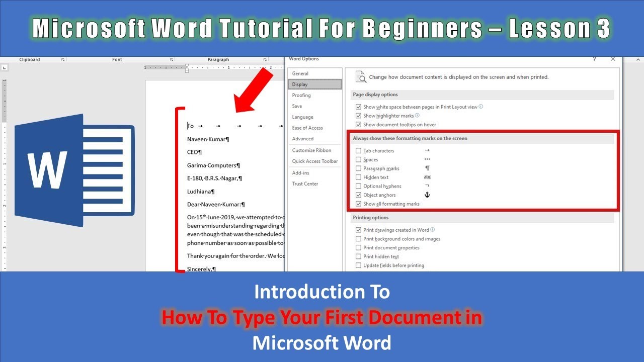This screenshot has width=644, height=362.
Task: Open the Advanced options category
Action: coord(303,139)
